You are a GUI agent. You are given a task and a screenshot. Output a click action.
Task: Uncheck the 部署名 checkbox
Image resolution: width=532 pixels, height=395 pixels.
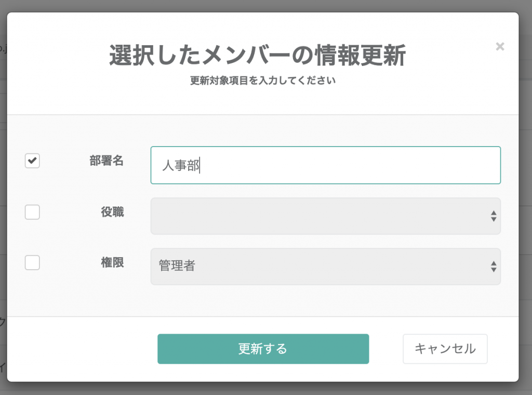[x=32, y=161]
